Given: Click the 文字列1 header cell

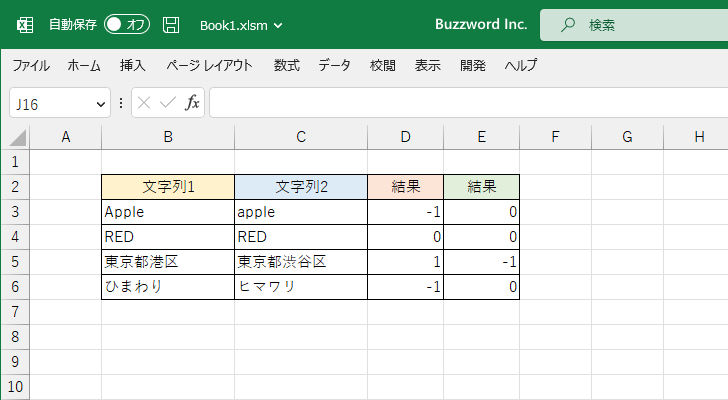Looking at the screenshot, I should pyautogui.click(x=168, y=187).
